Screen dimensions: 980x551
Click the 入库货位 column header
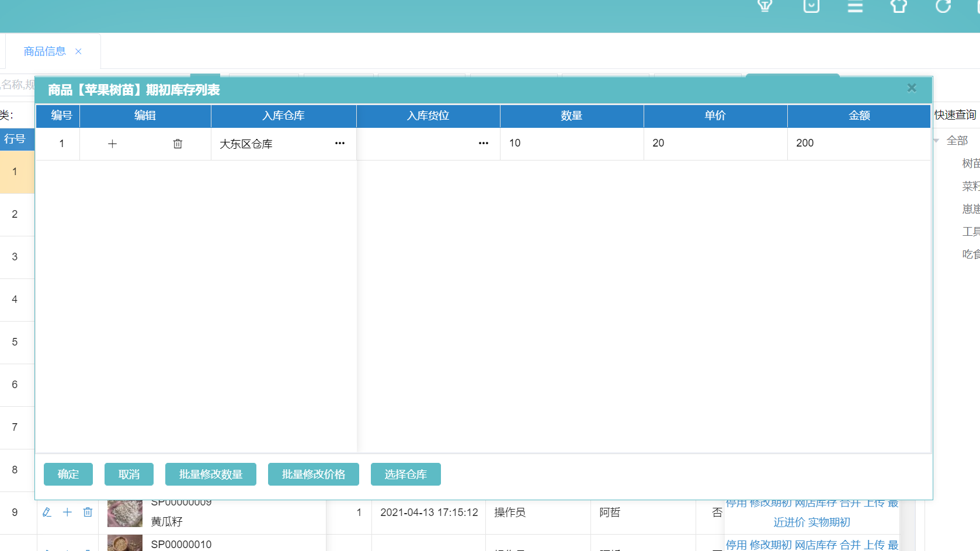(x=428, y=116)
